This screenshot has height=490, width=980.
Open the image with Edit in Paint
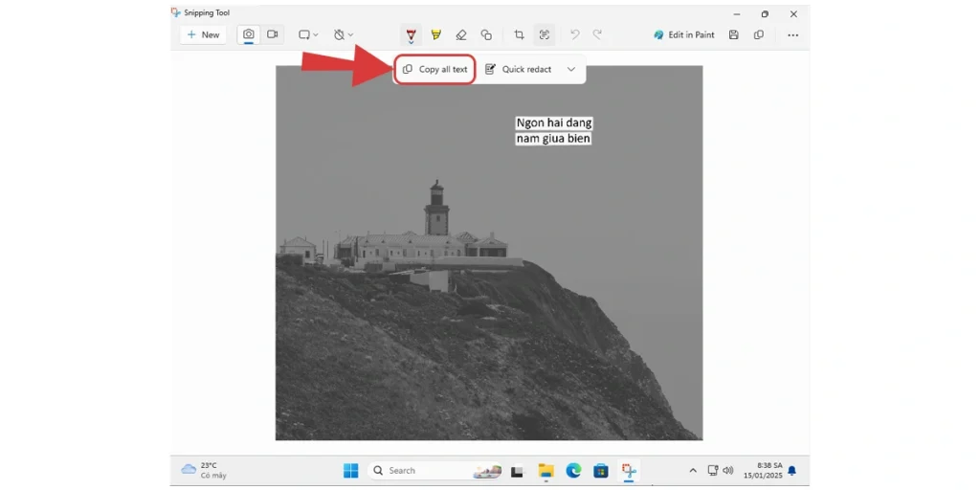[684, 34]
